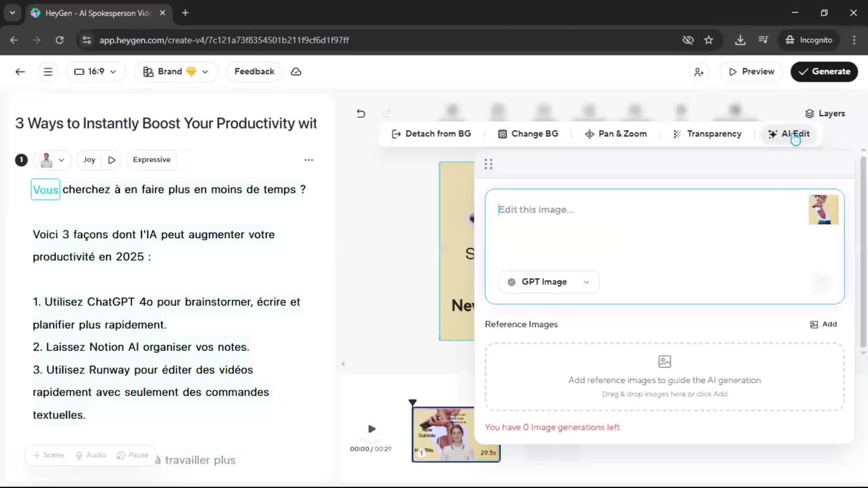868x488 pixels.
Task: Click the Preview button
Action: [751, 72]
